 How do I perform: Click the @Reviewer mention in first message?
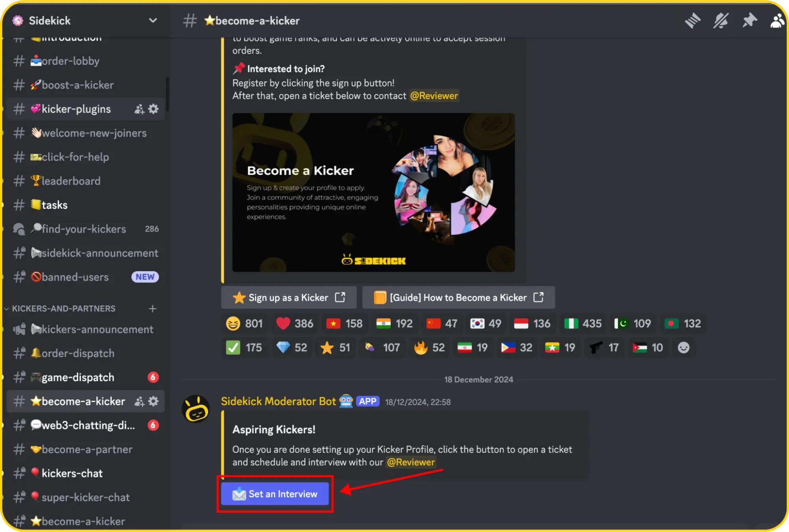pyautogui.click(x=434, y=96)
